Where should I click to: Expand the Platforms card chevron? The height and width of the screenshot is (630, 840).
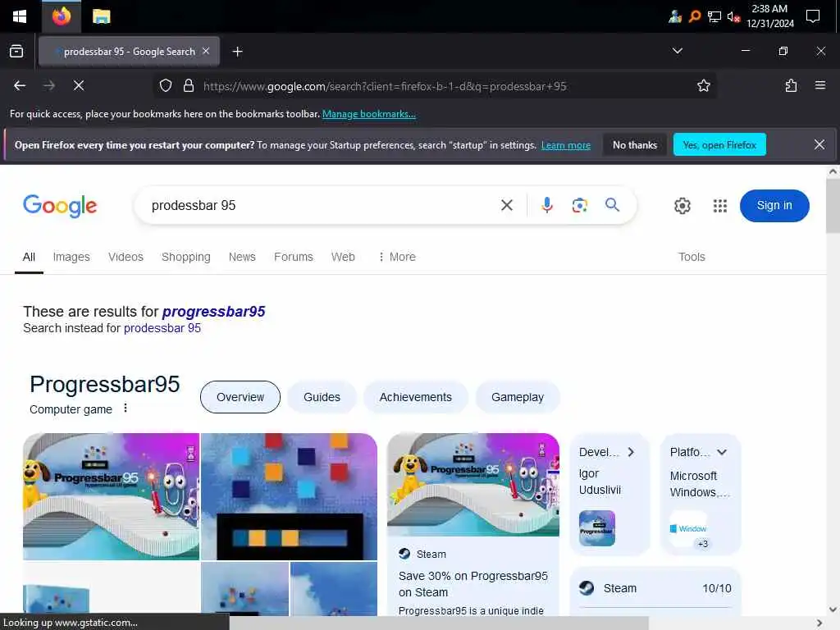(x=722, y=452)
